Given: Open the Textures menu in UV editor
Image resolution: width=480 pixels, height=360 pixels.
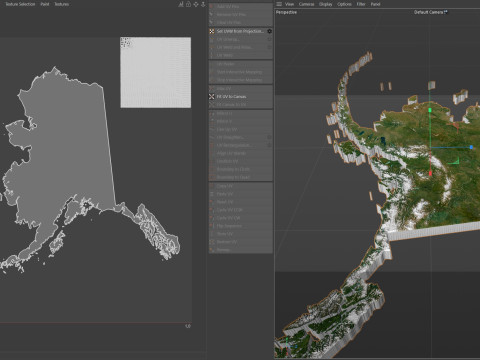Looking at the screenshot, I should pyautogui.click(x=62, y=4).
